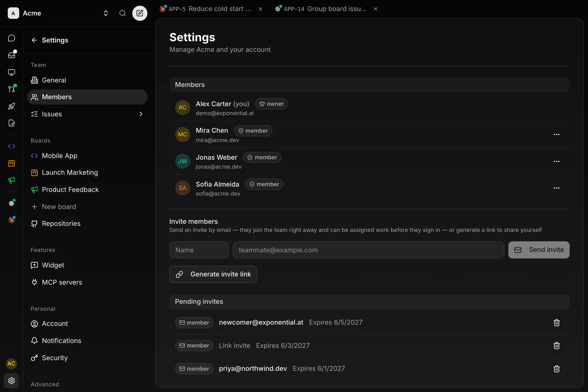Click the orange board icon in the far-left rail
This screenshot has width=588, height=392.
(x=11, y=163)
